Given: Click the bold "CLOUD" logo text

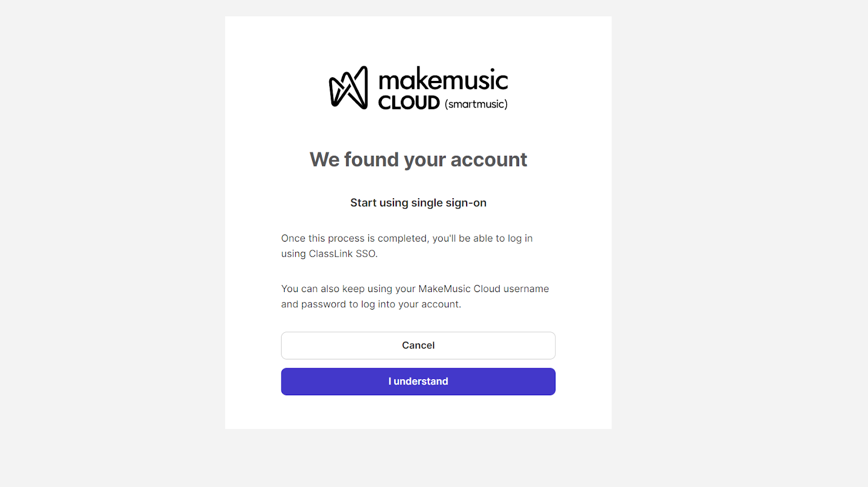Looking at the screenshot, I should 409,103.
